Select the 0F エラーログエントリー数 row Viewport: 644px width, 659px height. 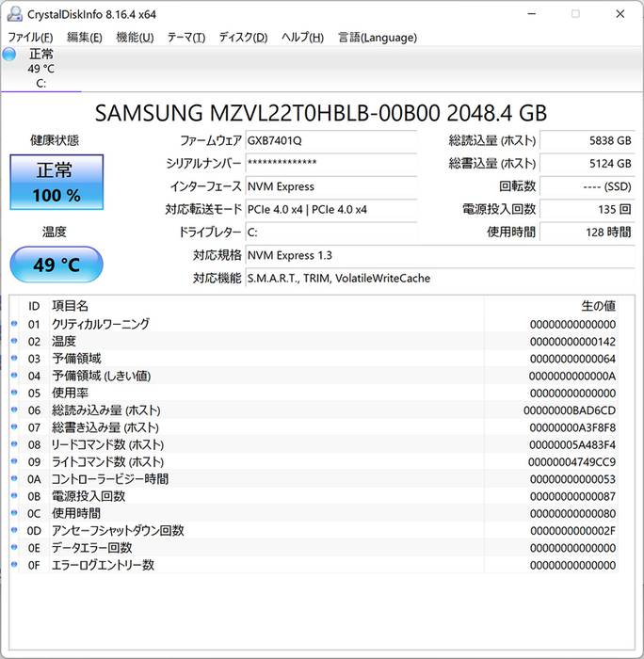[x=314, y=565]
